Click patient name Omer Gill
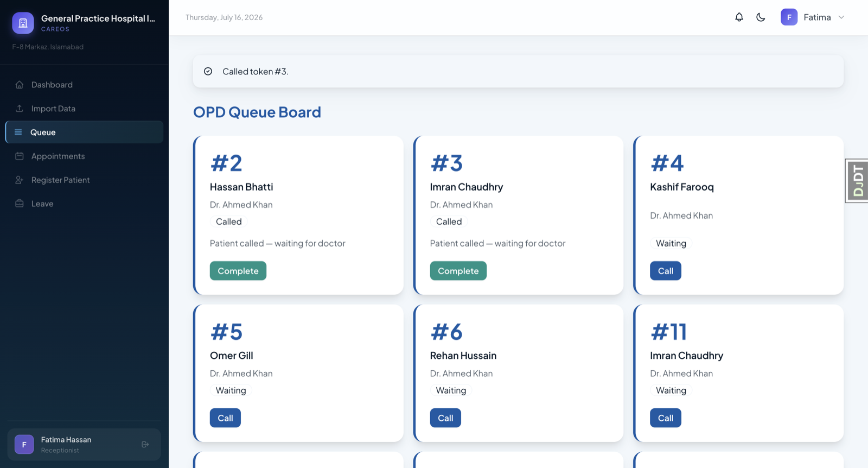Image resolution: width=868 pixels, height=468 pixels. (232, 356)
